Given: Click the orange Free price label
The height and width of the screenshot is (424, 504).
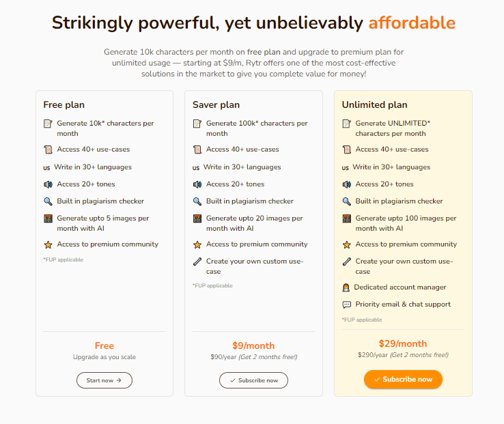Looking at the screenshot, I should click(104, 345).
